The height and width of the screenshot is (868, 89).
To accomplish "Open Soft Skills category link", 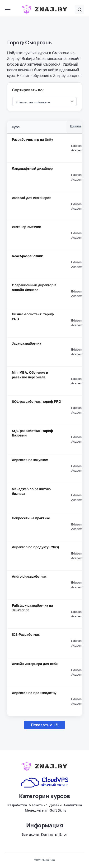I will coord(58,810).
